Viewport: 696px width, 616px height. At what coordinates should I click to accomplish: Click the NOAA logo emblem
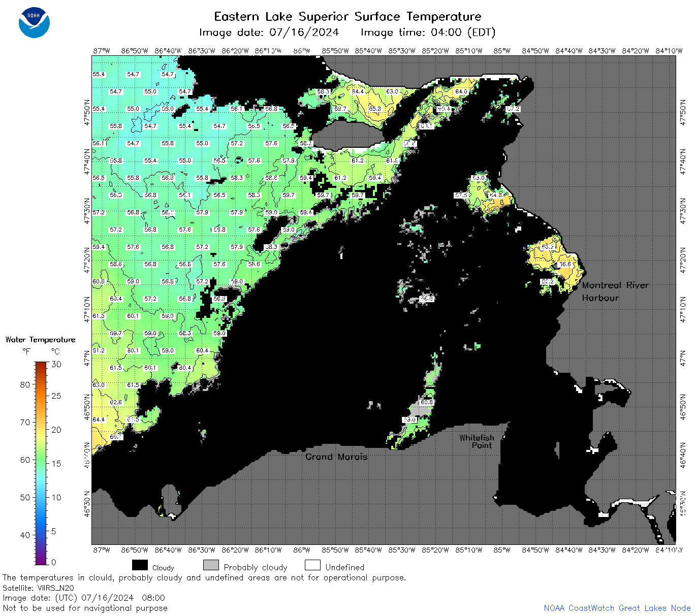click(34, 22)
